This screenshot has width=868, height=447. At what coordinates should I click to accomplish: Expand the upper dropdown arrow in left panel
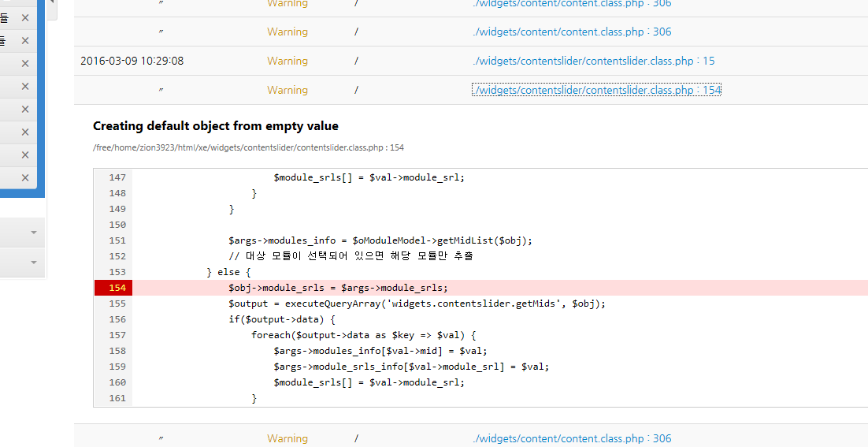click(33, 233)
